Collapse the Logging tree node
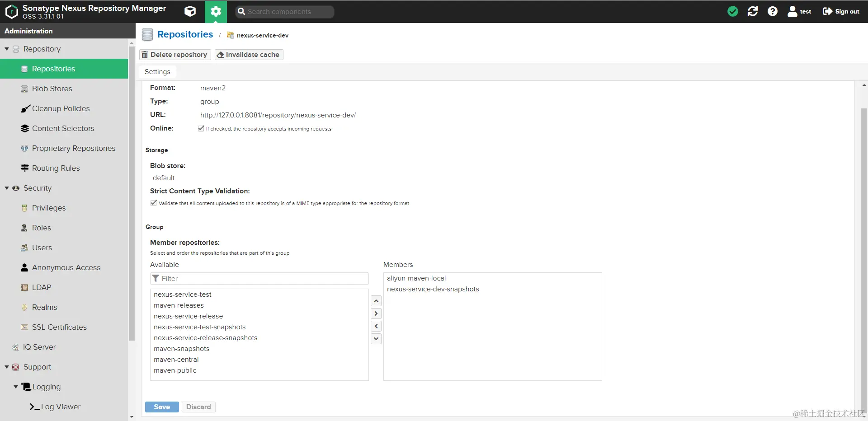This screenshot has width=868, height=421. pyautogui.click(x=16, y=387)
